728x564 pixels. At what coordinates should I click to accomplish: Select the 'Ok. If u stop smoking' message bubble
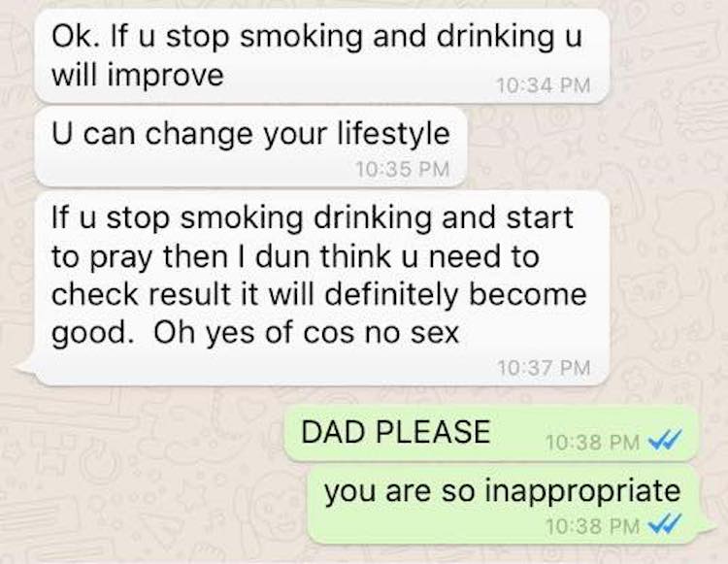(x=321, y=56)
